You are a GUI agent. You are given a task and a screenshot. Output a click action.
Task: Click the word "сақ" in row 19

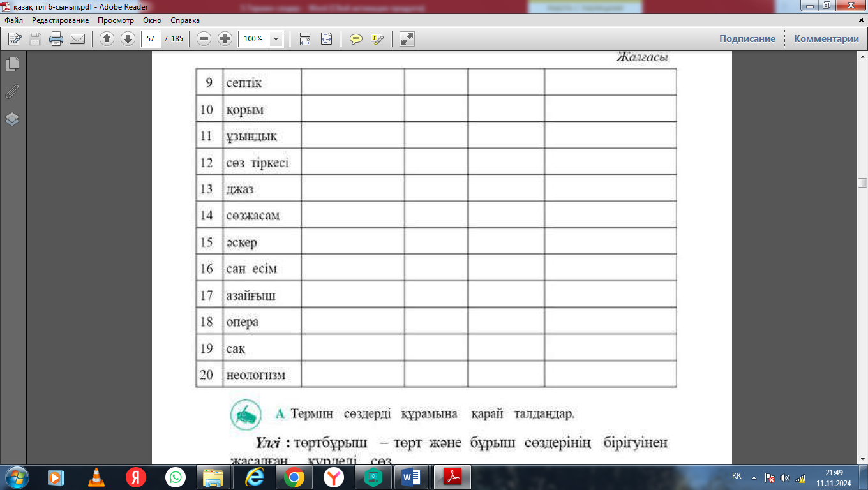236,349
